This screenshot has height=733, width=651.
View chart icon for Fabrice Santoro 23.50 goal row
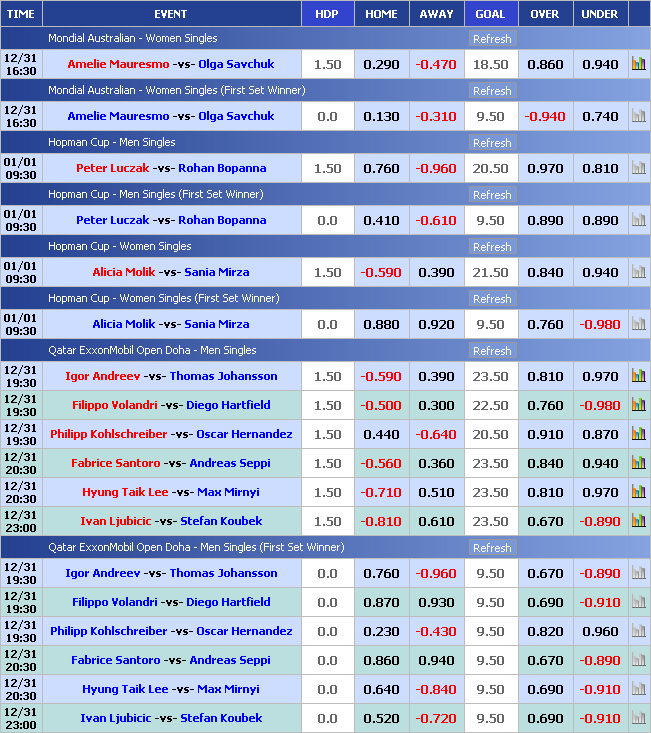pos(638,463)
